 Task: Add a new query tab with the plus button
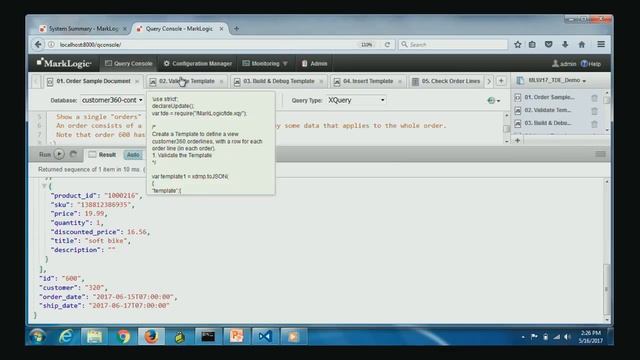pos(501,81)
